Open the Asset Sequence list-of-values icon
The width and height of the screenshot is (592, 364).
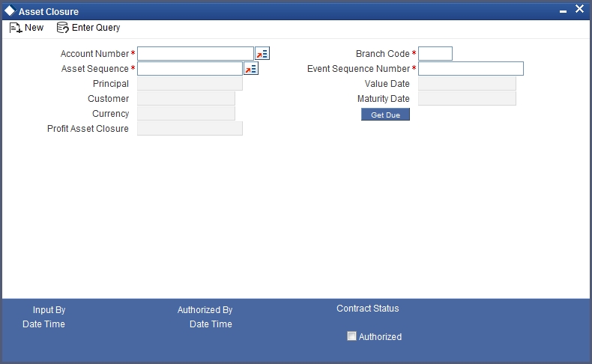point(251,69)
